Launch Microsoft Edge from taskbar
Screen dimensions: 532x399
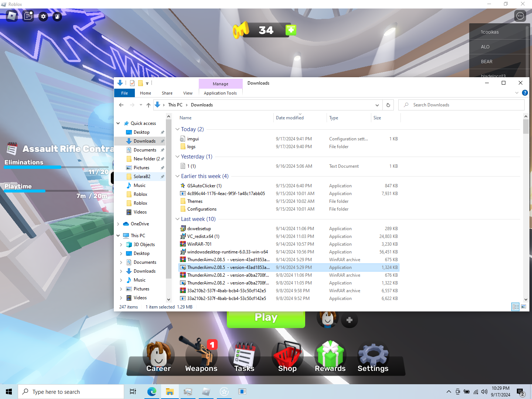(x=151, y=392)
